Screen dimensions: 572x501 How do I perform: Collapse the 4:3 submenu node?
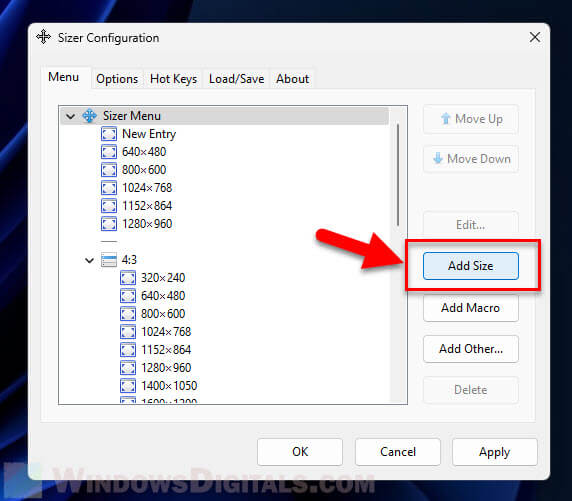pyautogui.click(x=89, y=260)
